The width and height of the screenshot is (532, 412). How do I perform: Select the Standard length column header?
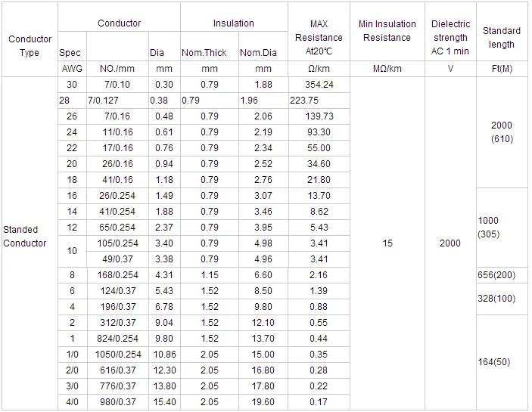501,38
